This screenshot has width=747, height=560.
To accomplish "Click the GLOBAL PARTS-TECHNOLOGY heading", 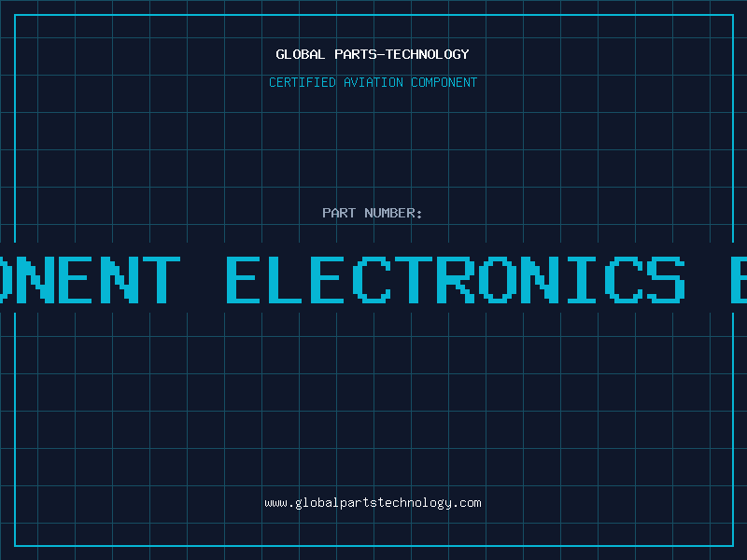I will click(373, 54).
